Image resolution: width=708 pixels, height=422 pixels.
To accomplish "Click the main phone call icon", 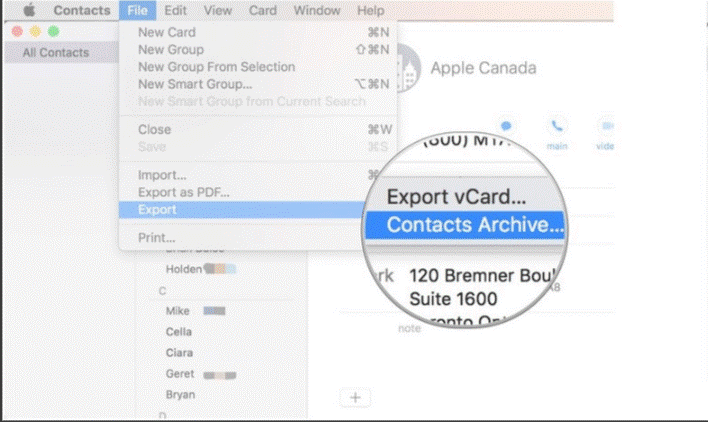I will (557, 126).
